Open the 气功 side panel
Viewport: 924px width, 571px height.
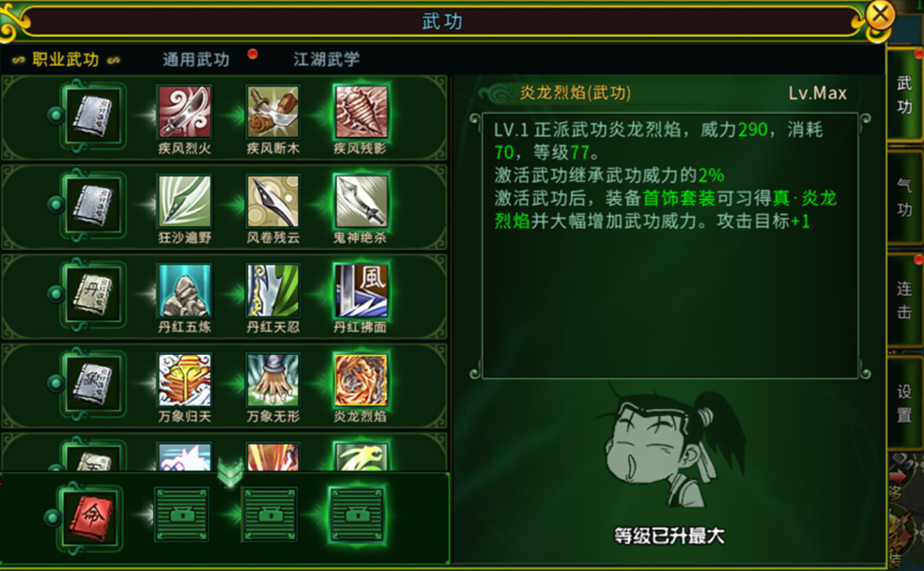pyautogui.click(x=904, y=197)
